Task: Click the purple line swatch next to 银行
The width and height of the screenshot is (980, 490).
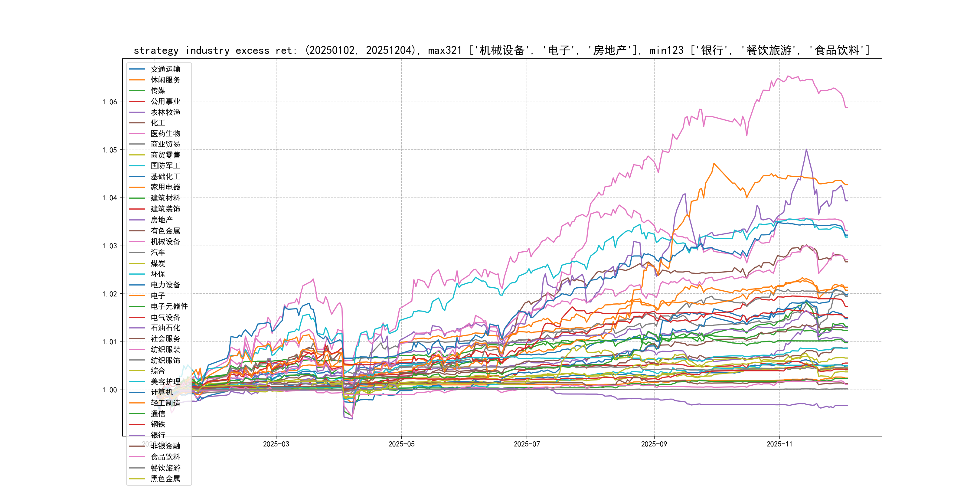Action: [x=137, y=435]
